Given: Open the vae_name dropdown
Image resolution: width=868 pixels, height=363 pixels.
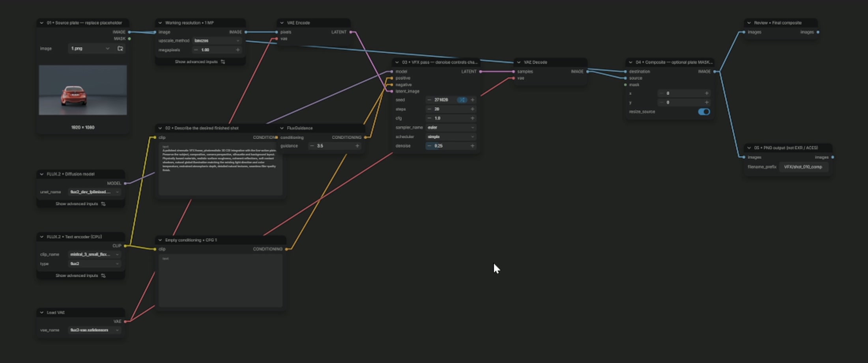Looking at the screenshot, I should [x=94, y=330].
